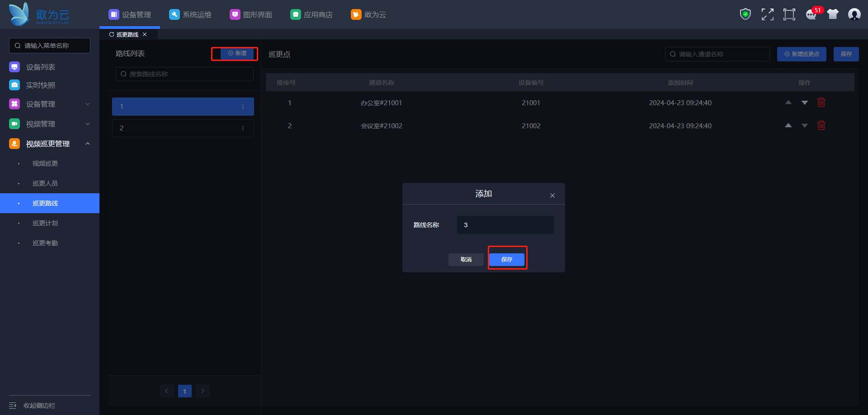868x415 pixels.
Task: Click the 设备编号 column header
Action: [531, 83]
